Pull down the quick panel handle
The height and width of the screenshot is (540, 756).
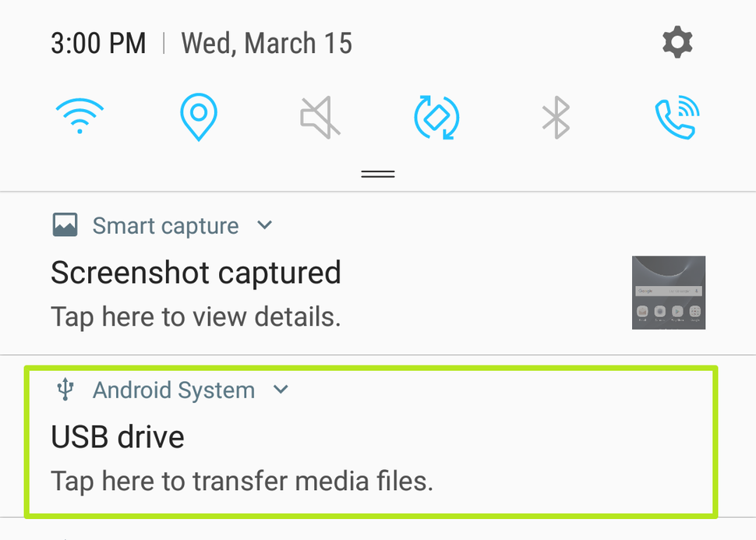[x=377, y=173]
